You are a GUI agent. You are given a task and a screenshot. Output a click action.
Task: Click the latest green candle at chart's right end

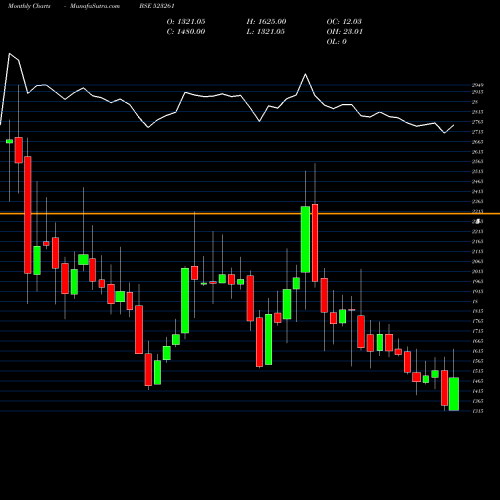click(454, 394)
